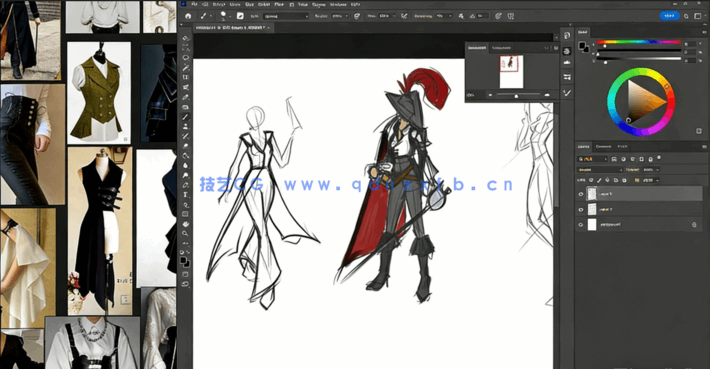Image resolution: width=710 pixels, height=369 pixels.
Task: Open the smoothing options gear icon
Action: click(461, 16)
